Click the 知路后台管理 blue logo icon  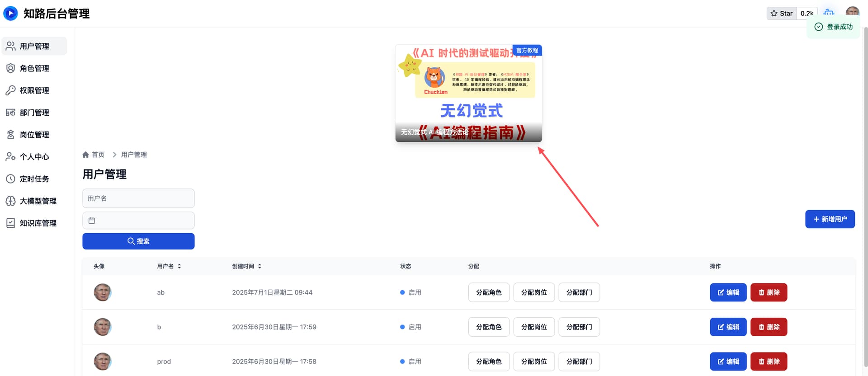(10, 14)
